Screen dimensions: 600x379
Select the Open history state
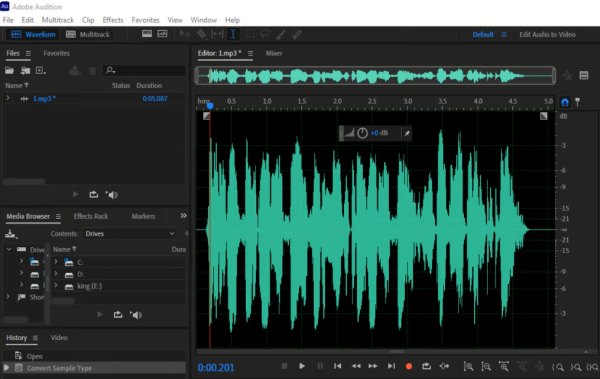click(x=94, y=356)
